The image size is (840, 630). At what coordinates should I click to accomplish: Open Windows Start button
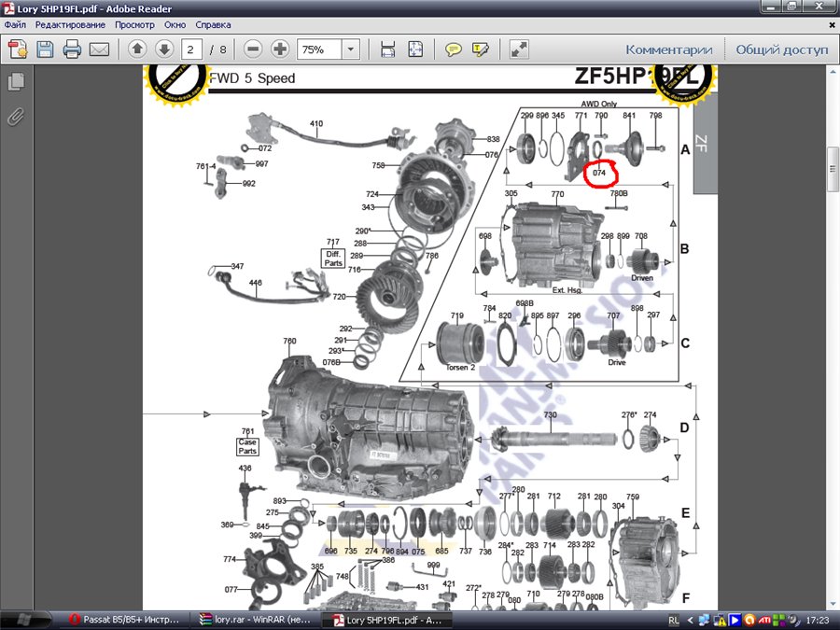pyautogui.click(x=23, y=620)
